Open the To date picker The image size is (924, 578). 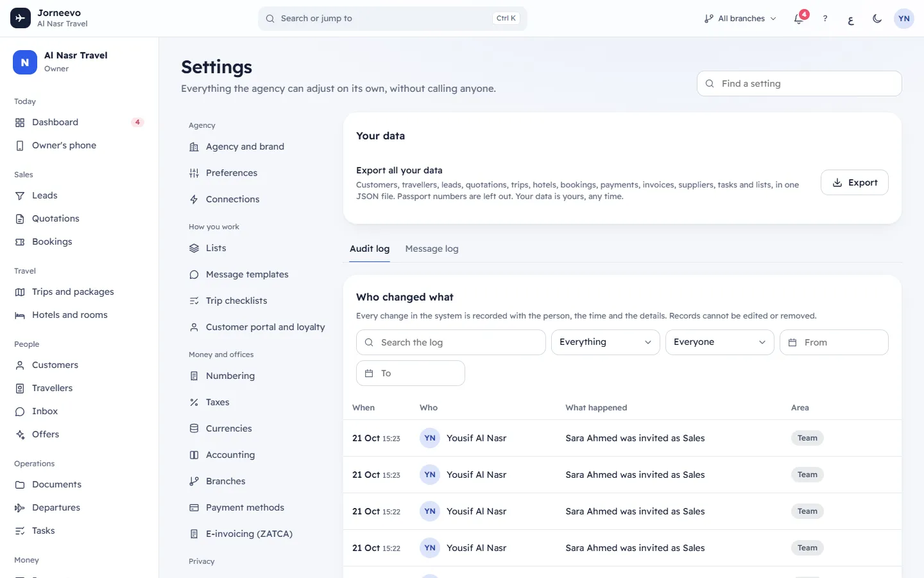[x=410, y=373]
